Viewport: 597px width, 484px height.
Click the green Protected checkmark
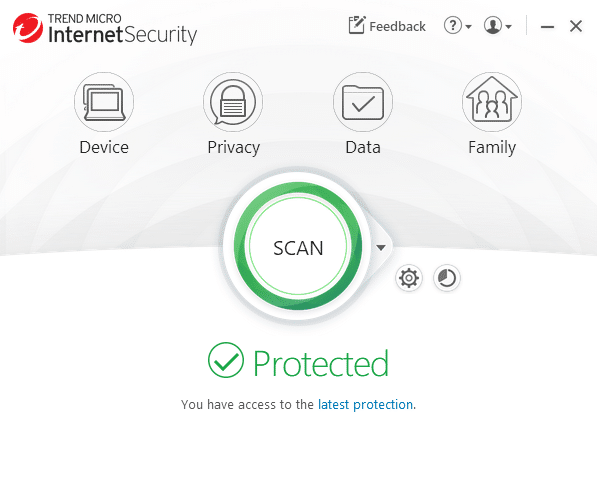(226, 360)
